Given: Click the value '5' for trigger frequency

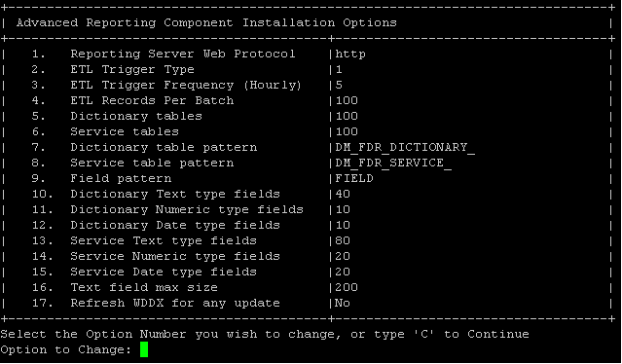Looking at the screenshot, I should [339, 86].
